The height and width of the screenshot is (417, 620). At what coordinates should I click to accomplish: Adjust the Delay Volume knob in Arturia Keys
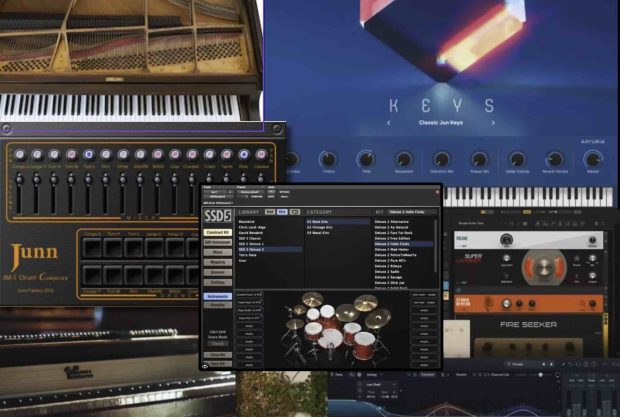pyautogui.click(x=517, y=160)
